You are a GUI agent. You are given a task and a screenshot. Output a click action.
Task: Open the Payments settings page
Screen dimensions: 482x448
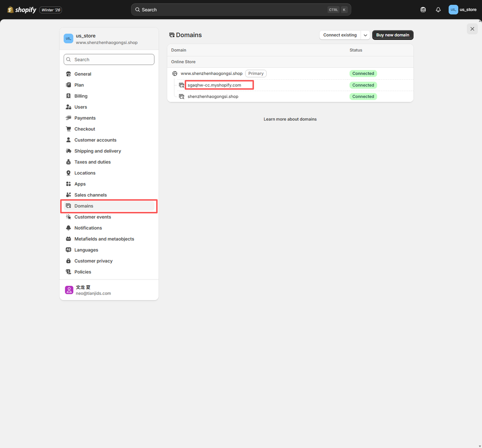85,118
